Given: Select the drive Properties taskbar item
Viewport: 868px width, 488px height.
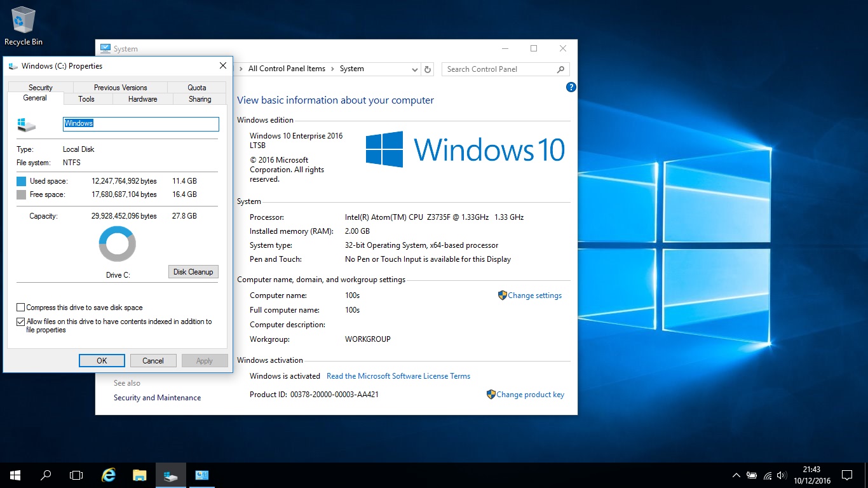Looking at the screenshot, I should pos(170,475).
